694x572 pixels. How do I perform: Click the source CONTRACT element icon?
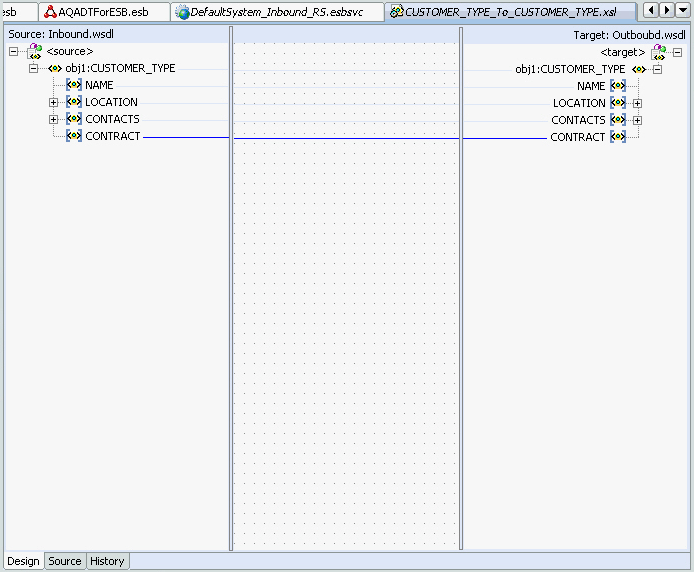[x=74, y=136]
